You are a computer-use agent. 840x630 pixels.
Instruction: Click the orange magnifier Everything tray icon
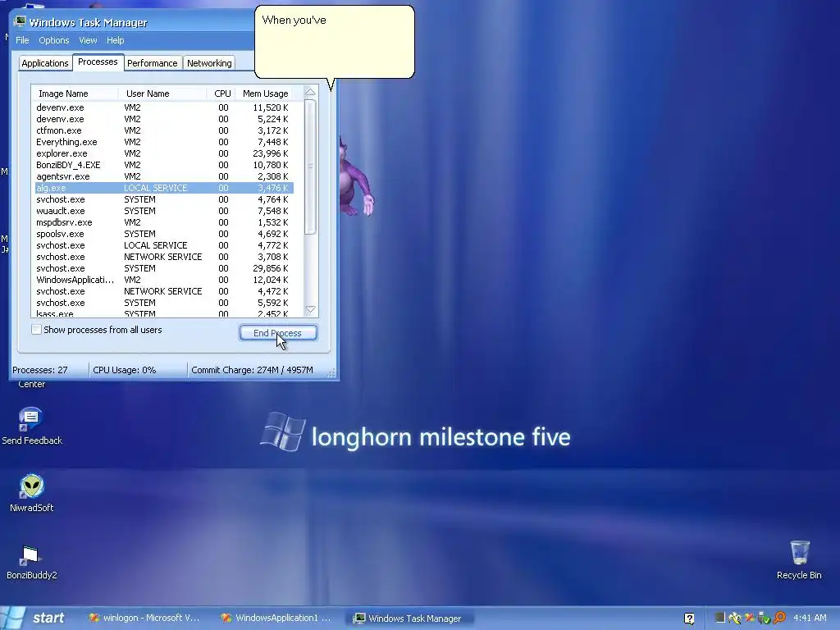click(x=779, y=619)
